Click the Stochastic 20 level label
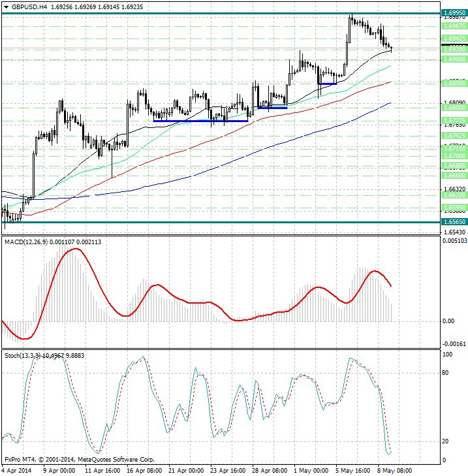The image size is (468, 476). [445, 441]
